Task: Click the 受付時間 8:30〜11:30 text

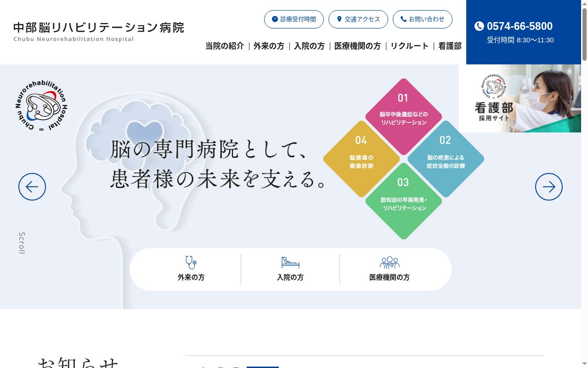Action: point(520,40)
